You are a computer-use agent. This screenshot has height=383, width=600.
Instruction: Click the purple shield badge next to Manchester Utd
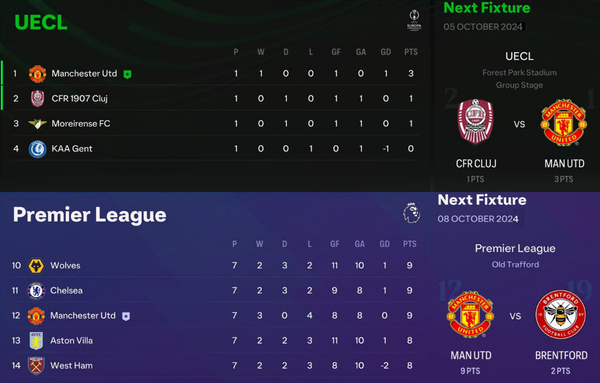[126, 316]
